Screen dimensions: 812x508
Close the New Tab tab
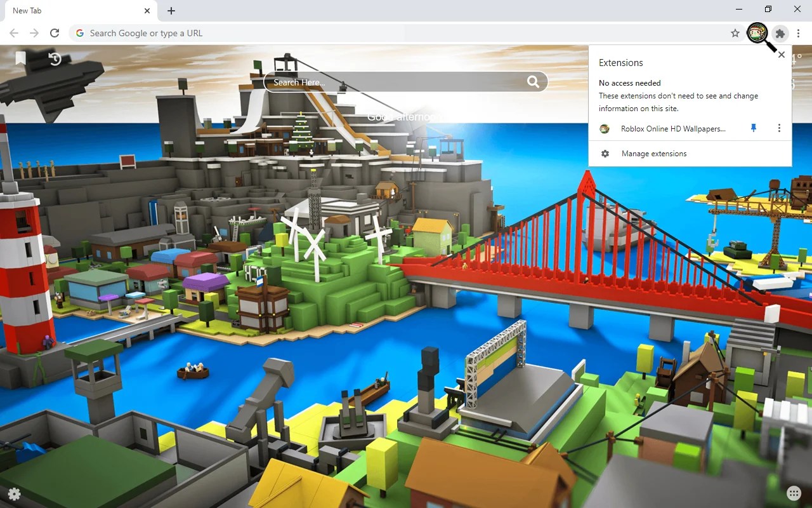pyautogui.click(x=147, y=11)
